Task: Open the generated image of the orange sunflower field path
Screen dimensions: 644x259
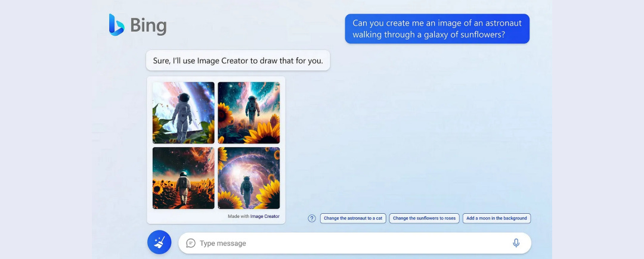Action: pos(184,178)
